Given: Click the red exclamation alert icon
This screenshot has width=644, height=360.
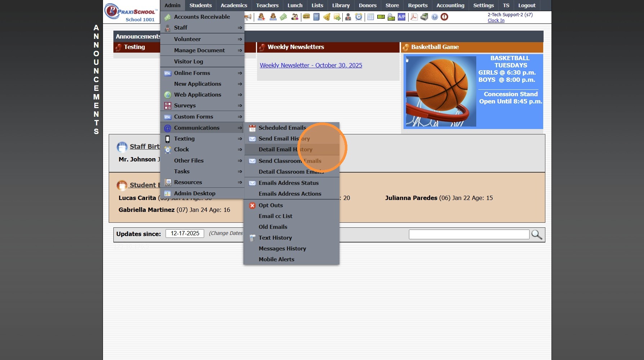Looking at the screenshot, I should pos(445,17).
